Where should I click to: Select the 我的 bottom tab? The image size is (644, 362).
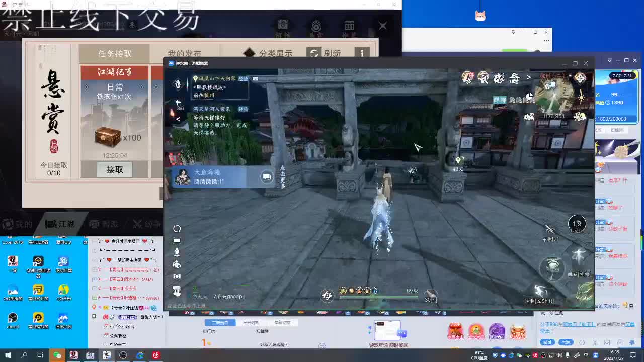tap(17, 224)
